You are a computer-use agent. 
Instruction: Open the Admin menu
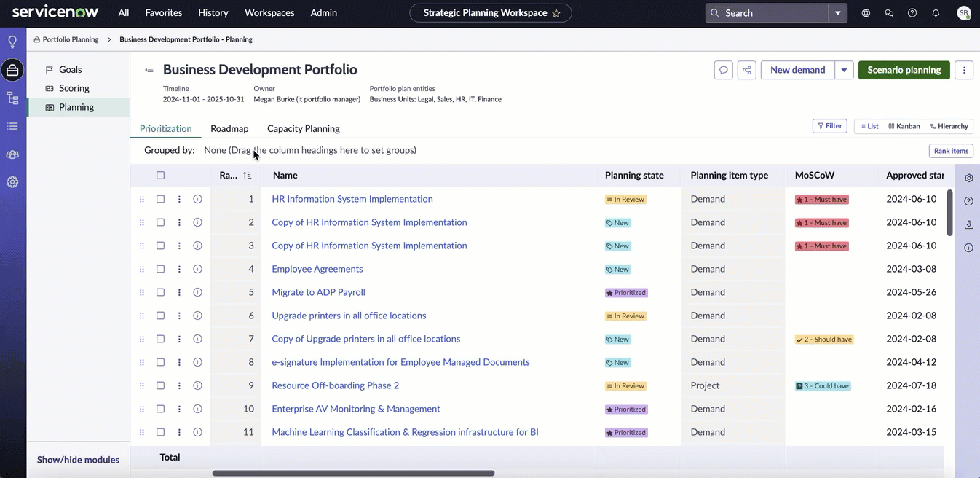point(324,13)
